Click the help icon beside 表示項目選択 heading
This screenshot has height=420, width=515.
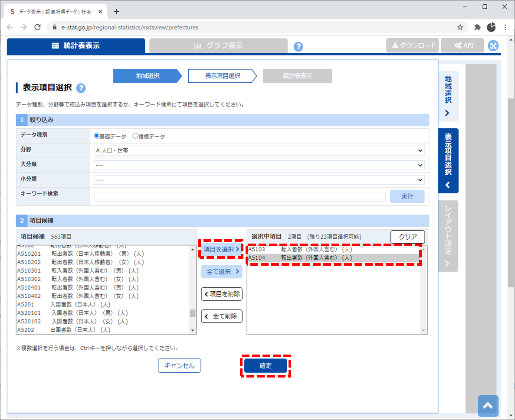click(x=81, y=88)
